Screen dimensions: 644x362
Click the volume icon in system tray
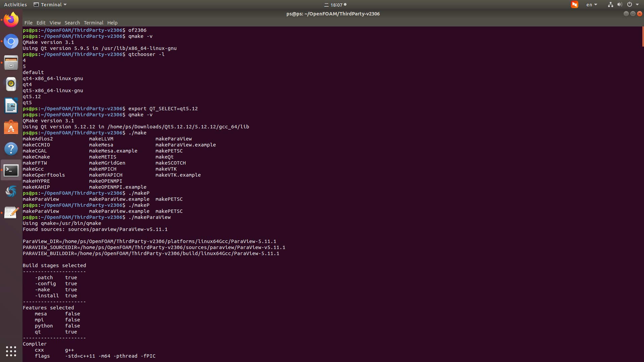click(x=620, y=5)
